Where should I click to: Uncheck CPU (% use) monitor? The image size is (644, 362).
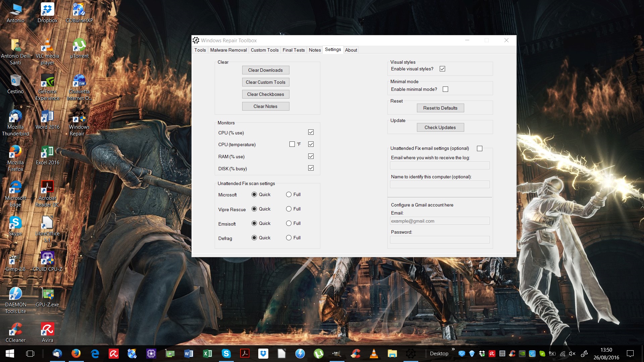point(311,132)
